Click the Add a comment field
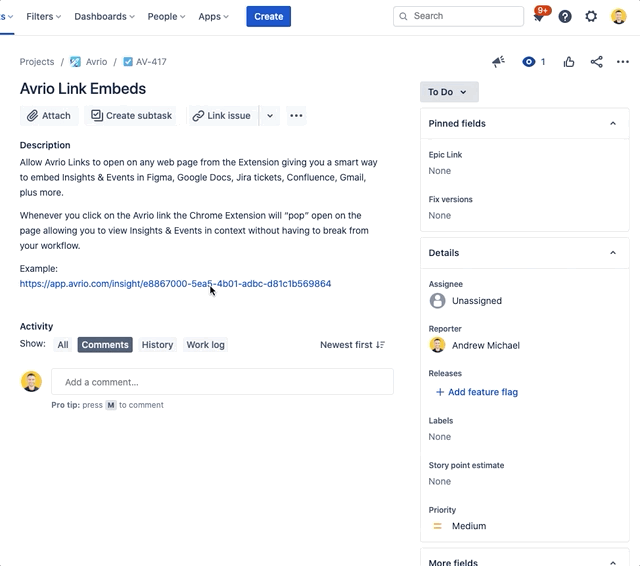 click(x=222, y=382)
